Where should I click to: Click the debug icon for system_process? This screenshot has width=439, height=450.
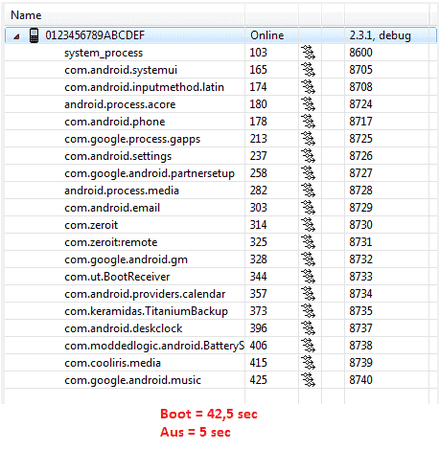pos(308,53)
